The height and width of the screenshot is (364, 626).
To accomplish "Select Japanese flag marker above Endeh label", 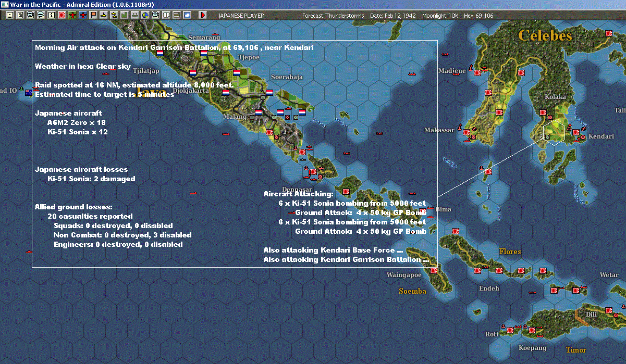I will [478, 271].
